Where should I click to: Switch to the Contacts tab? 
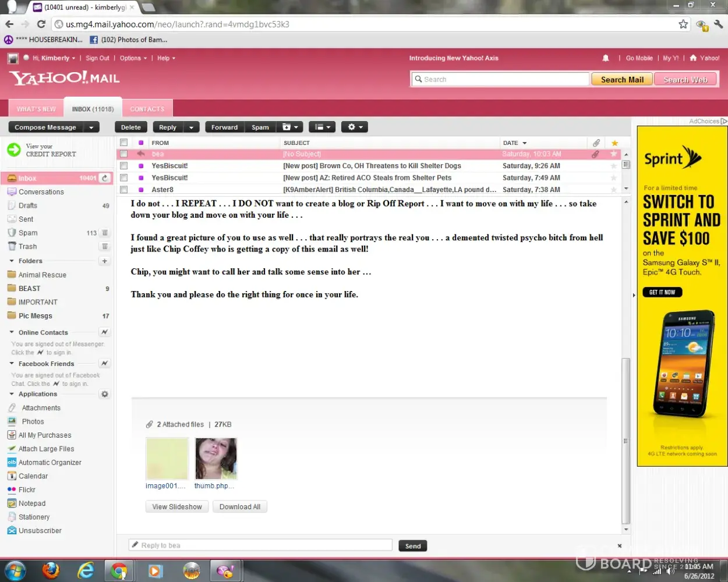tap(147, 109)
